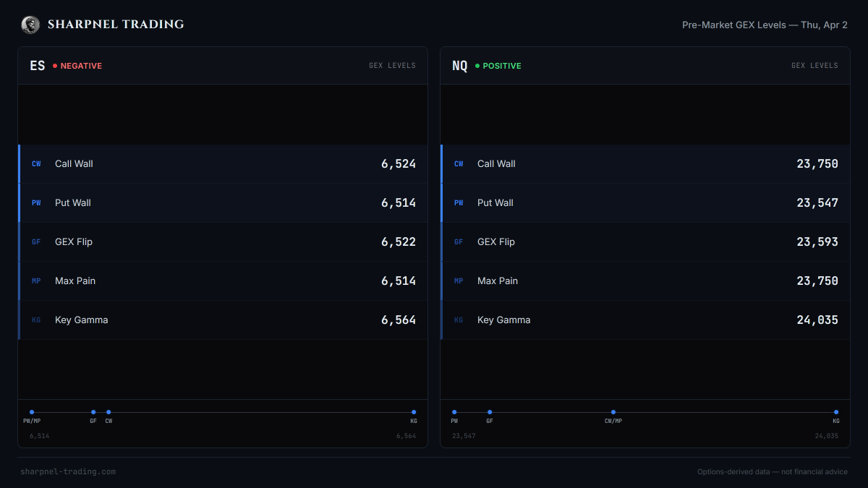
Task: Click the MP badge in NQ panel
Action: [459, 281]
